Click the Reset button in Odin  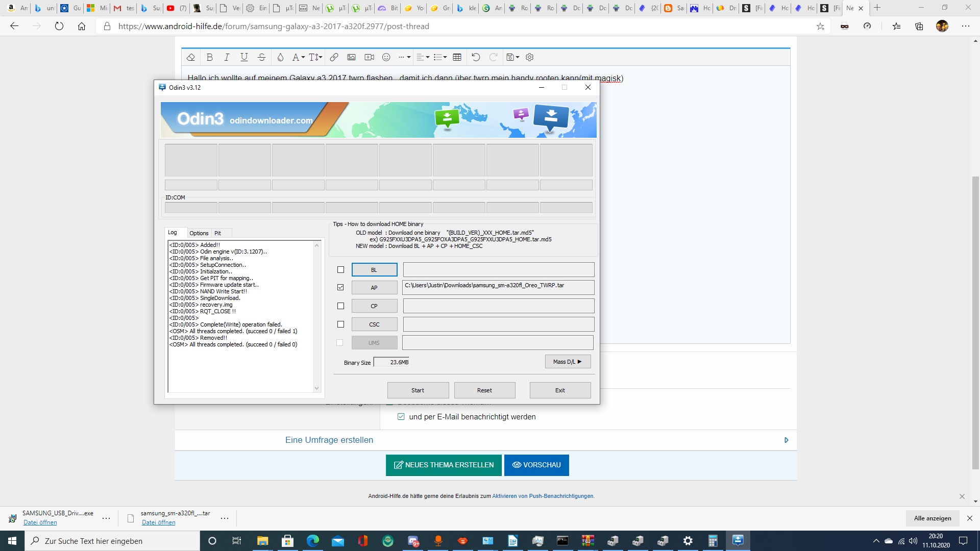click(484, 390)
